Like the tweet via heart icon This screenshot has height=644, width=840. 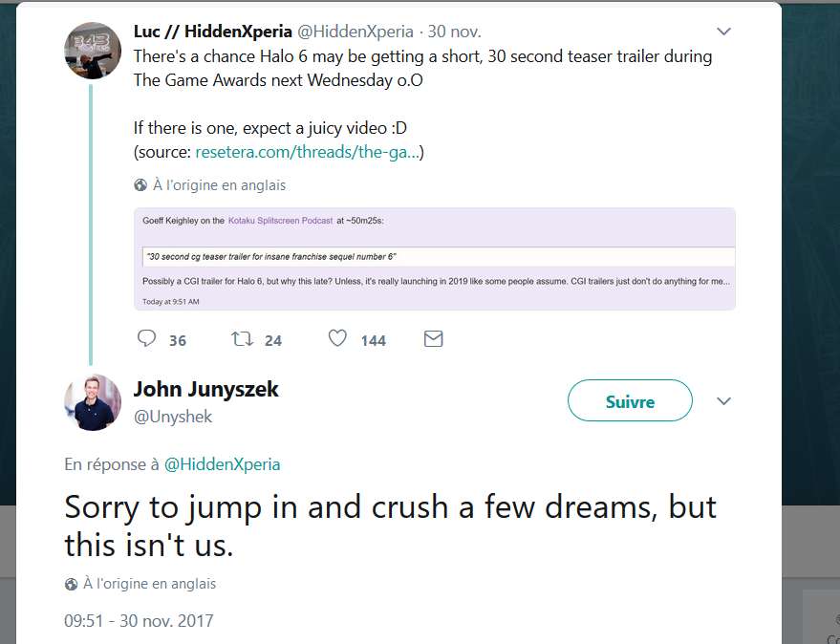pyautogui.click(x=337, y=338)
